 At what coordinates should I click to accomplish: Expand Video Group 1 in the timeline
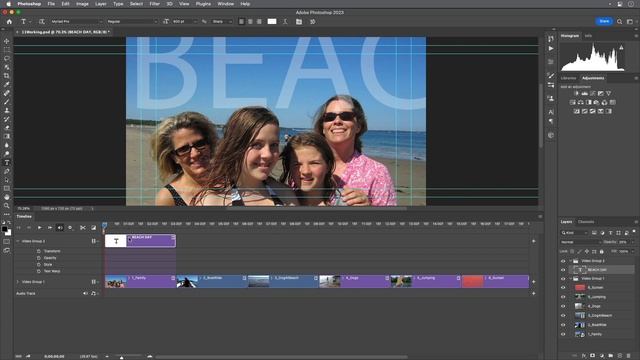[x=18, y=282]
